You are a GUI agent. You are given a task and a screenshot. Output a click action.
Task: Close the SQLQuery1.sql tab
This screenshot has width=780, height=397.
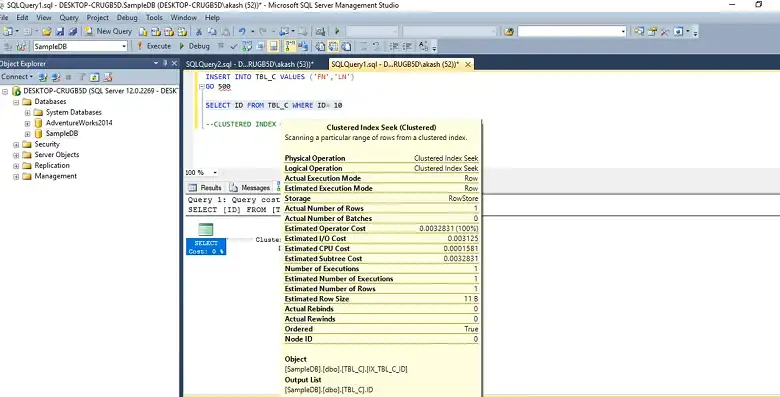(468, 65)
